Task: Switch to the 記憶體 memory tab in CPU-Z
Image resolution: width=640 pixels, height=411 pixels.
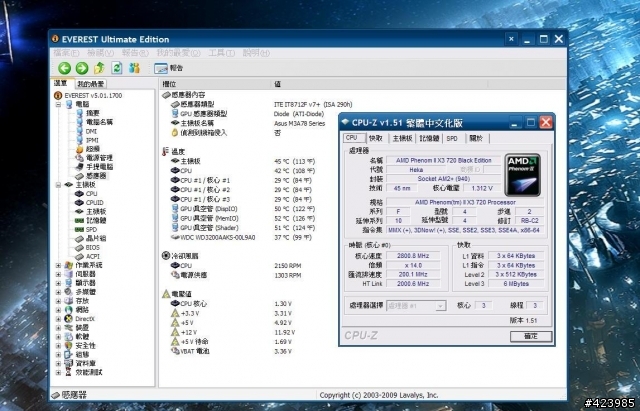Action: click(429, 138)
